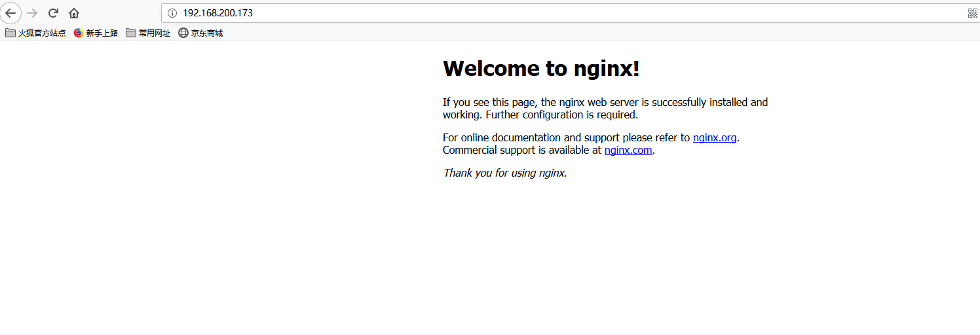Follow the nginx.org documentation link
The image size is (980, 335).
click(x=715, y=137)
